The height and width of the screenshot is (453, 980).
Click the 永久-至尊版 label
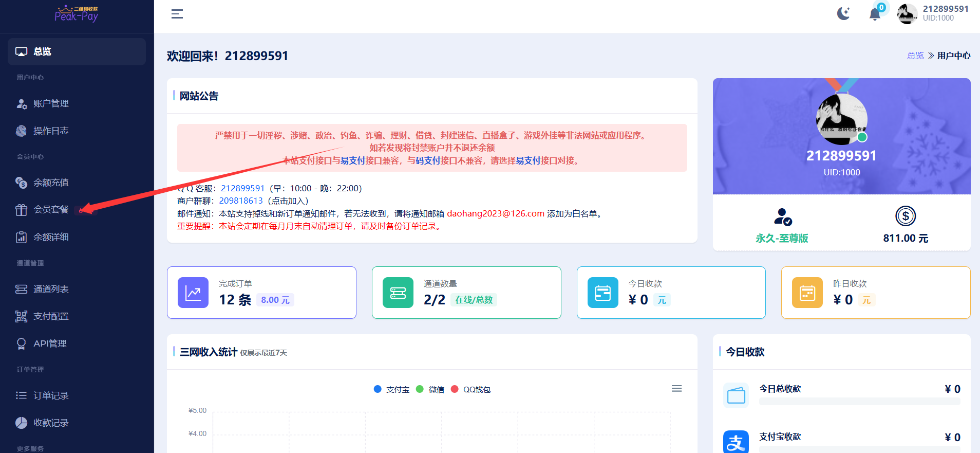coord(782,238)
